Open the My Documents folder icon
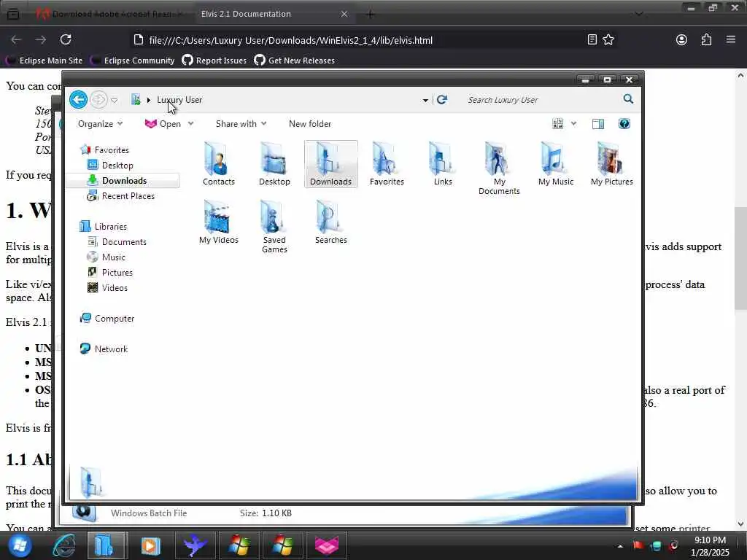This screenshot has height=560, width=747. tap(499, 168)
